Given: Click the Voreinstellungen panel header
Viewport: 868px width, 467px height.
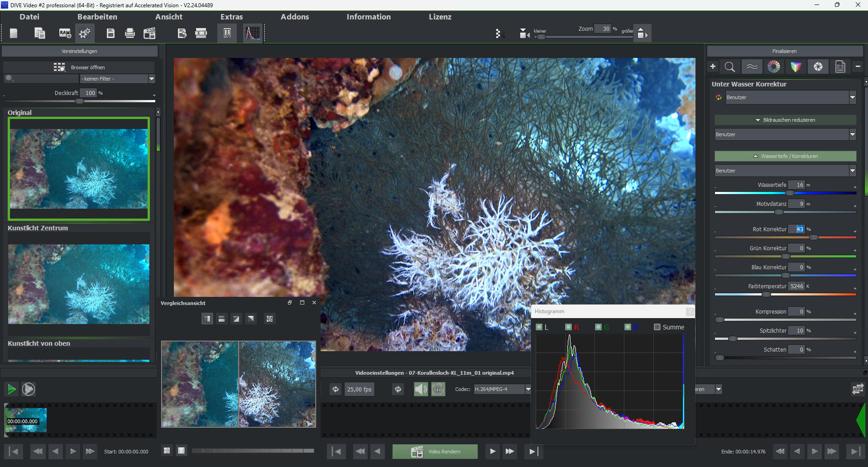Looking at the screenshot, I should tap(80, 51).
